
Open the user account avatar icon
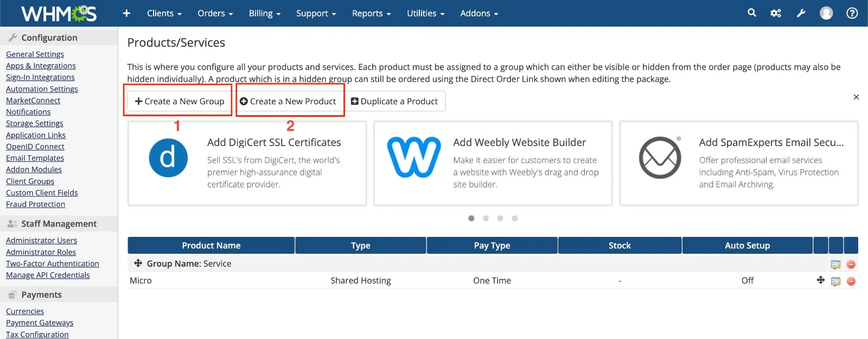tap(826, 13)
